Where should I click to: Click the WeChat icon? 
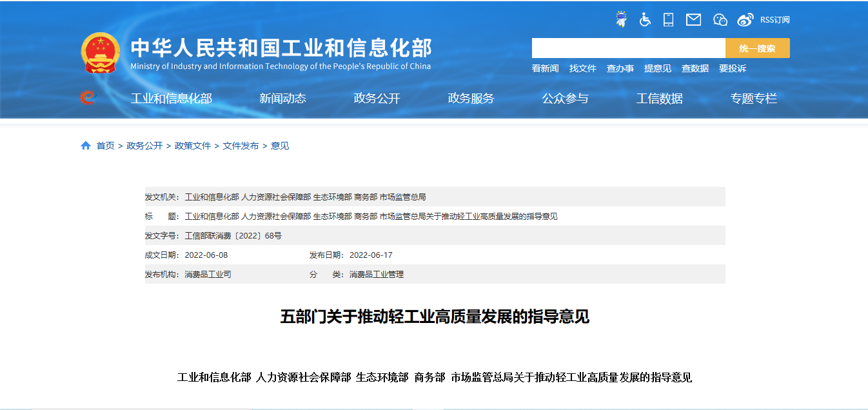(718, 19)
